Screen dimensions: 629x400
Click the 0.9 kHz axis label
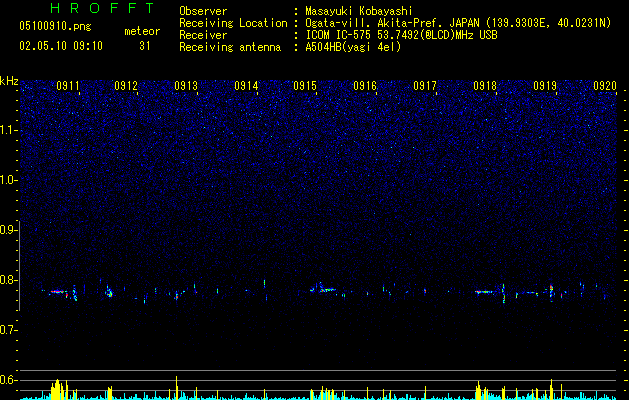(x=8, y=230)
